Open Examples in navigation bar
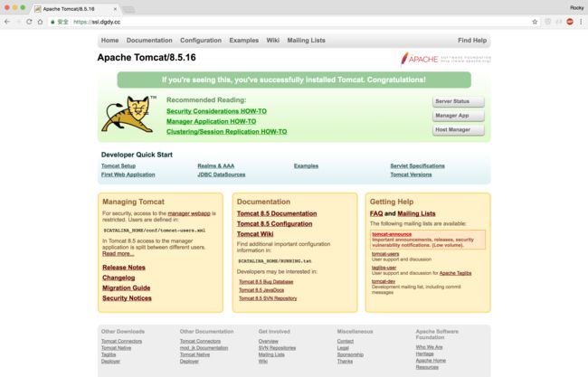Viewport: 588px width, 377px height. [x=243, y=40]
